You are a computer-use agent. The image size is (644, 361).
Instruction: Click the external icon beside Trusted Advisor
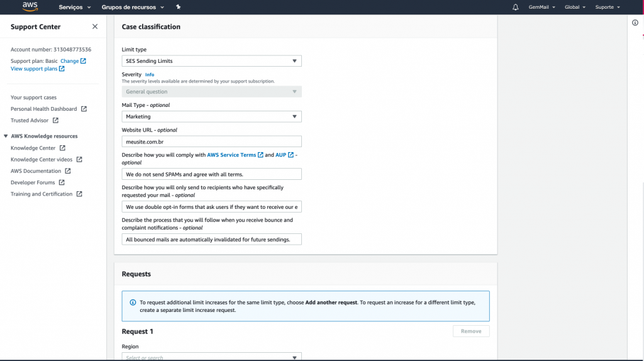pyautogui.click(x=55, y=120)
